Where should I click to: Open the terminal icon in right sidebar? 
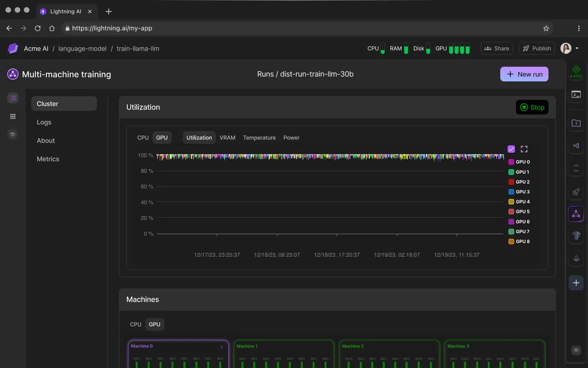click(x=576, y=95)
